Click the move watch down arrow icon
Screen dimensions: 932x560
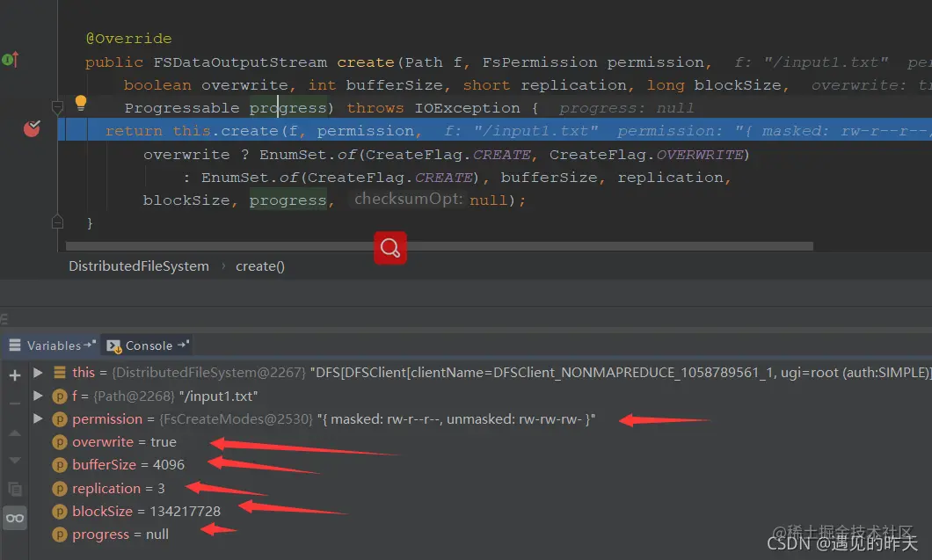click(15, 460)
